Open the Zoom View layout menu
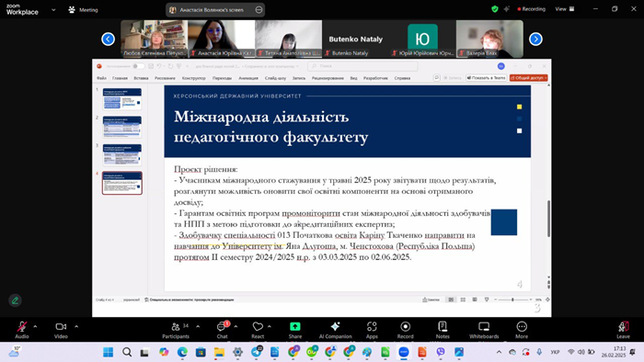Viewport: 644px width, 362px height. (x=565, y=9)
